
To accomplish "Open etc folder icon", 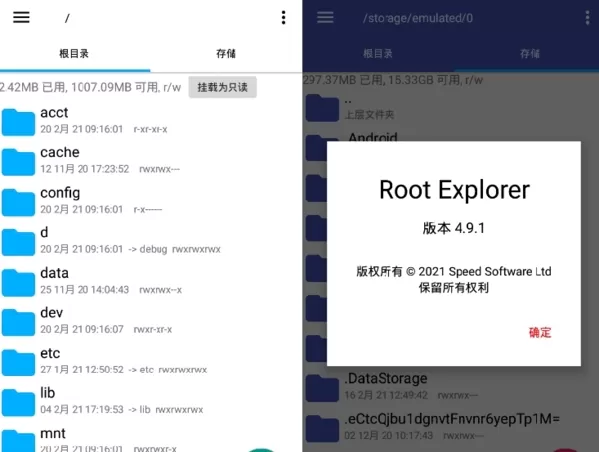I will click(18, 363).
